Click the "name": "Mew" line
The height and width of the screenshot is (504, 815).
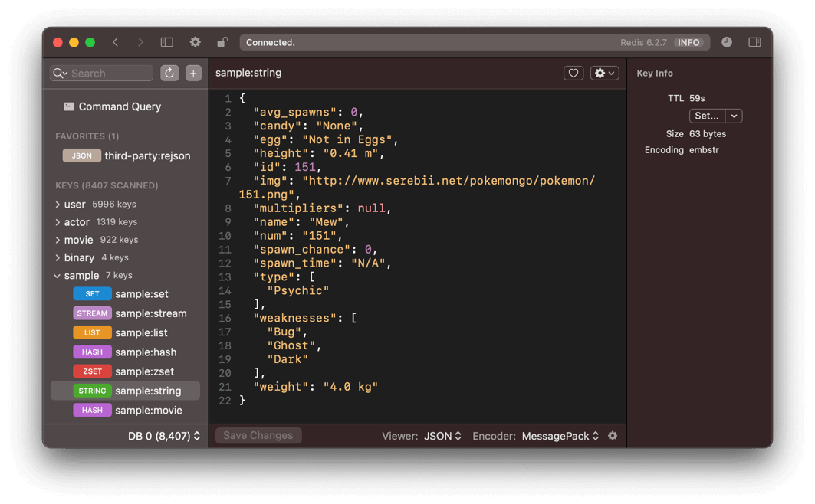point(301,222)
